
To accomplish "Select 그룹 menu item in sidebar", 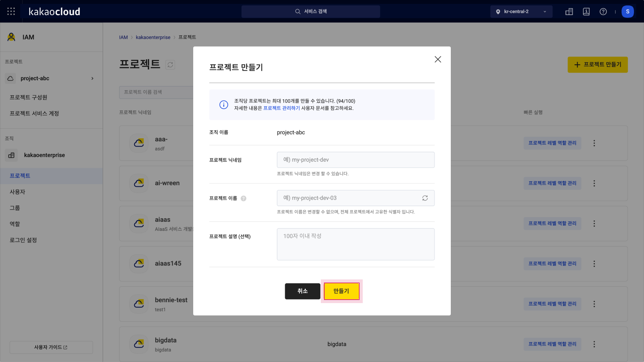I will point(15,208).
